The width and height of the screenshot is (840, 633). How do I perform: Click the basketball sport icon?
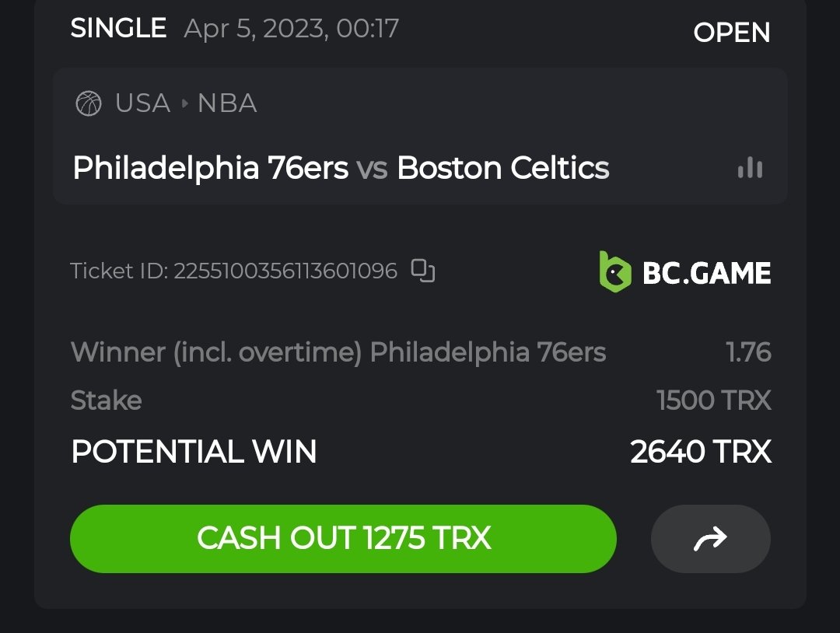[89, 103]
